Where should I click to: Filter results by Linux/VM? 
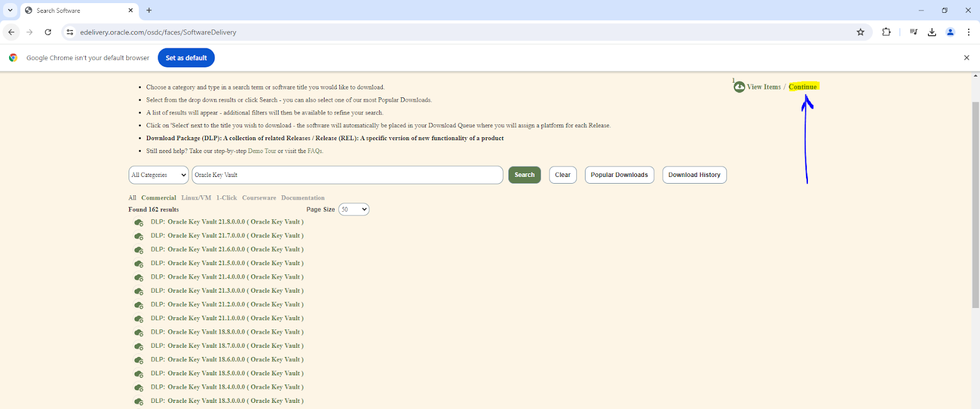point(196,198)
